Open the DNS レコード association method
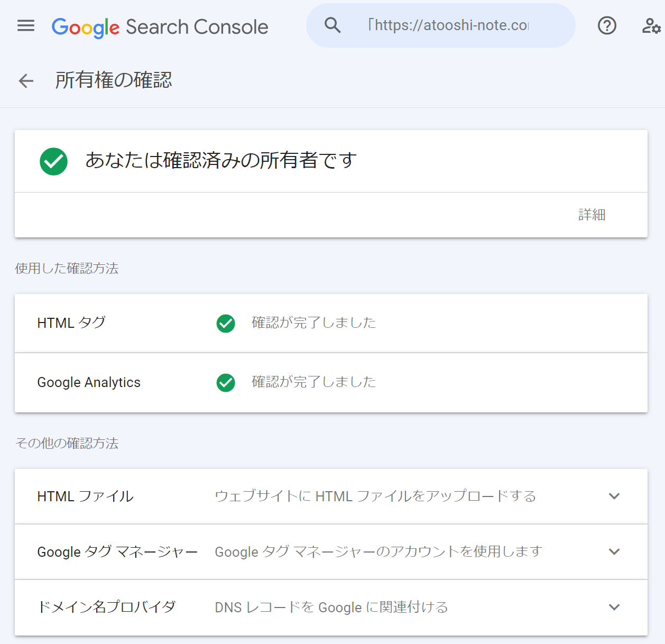Screen dimensions: 665x644 (331, 607)
